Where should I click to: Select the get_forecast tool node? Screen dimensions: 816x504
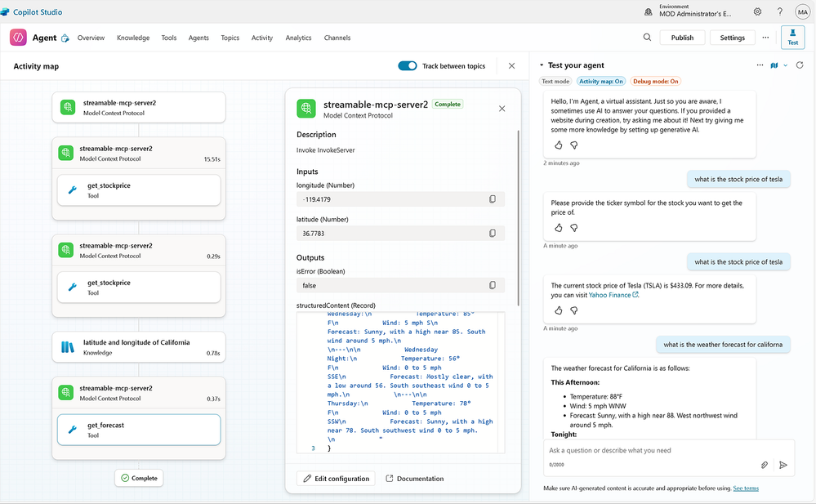point(139,430)
